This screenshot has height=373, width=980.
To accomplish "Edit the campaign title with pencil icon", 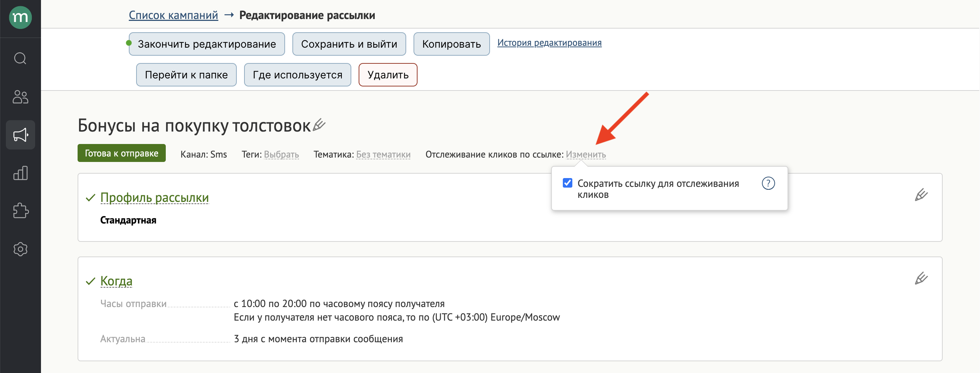I will [x=319, y=125].
